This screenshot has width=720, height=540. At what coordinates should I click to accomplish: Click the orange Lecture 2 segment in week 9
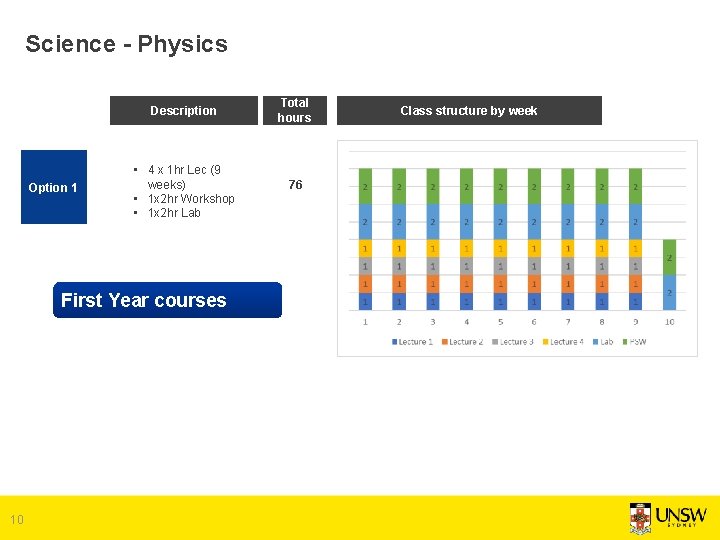coord(636,284)
